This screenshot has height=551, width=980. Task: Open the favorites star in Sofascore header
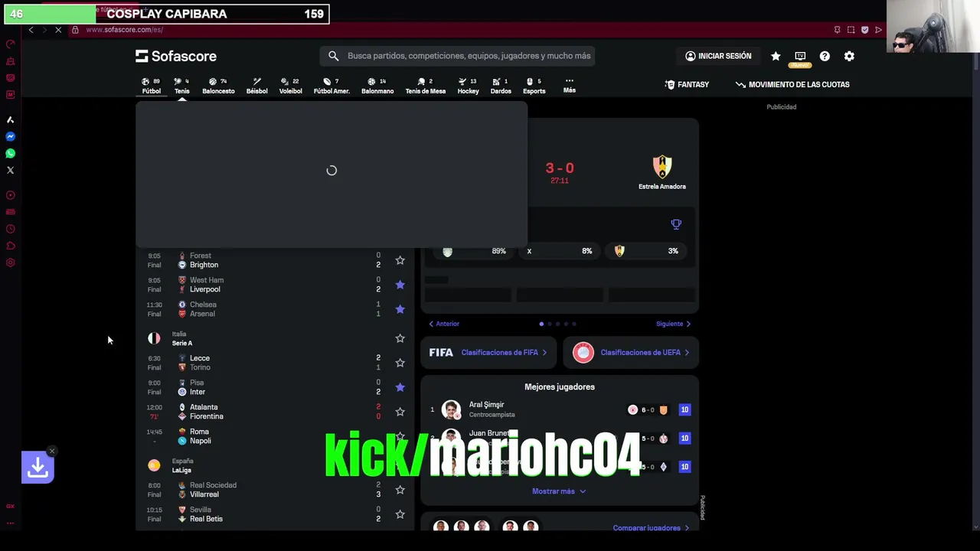(776, 56)
